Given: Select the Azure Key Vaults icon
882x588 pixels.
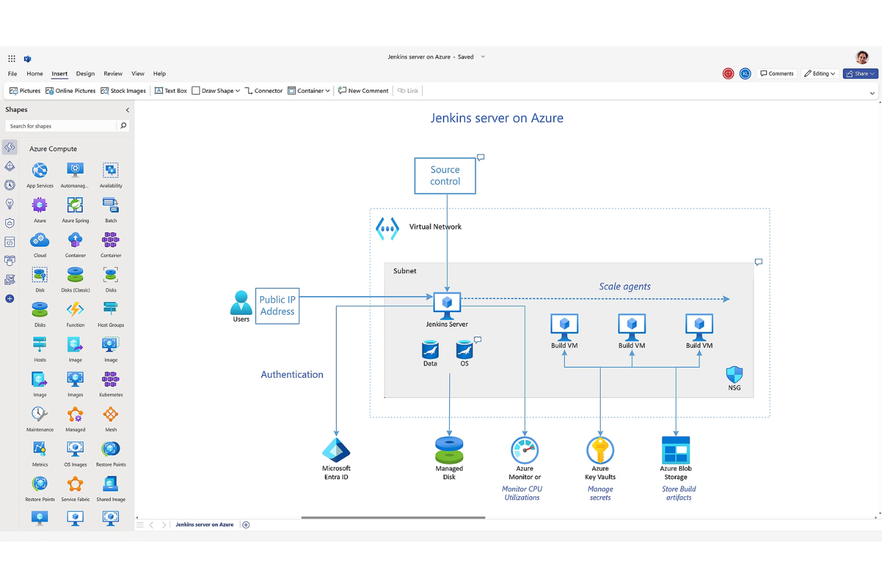Looking at the screenshot, I should (600, 450).
